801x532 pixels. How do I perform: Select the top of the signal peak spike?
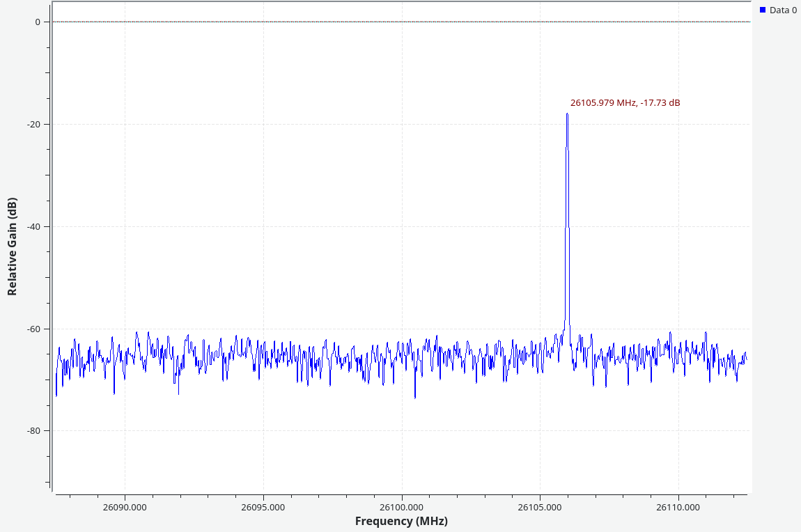[x=567, y=114]
